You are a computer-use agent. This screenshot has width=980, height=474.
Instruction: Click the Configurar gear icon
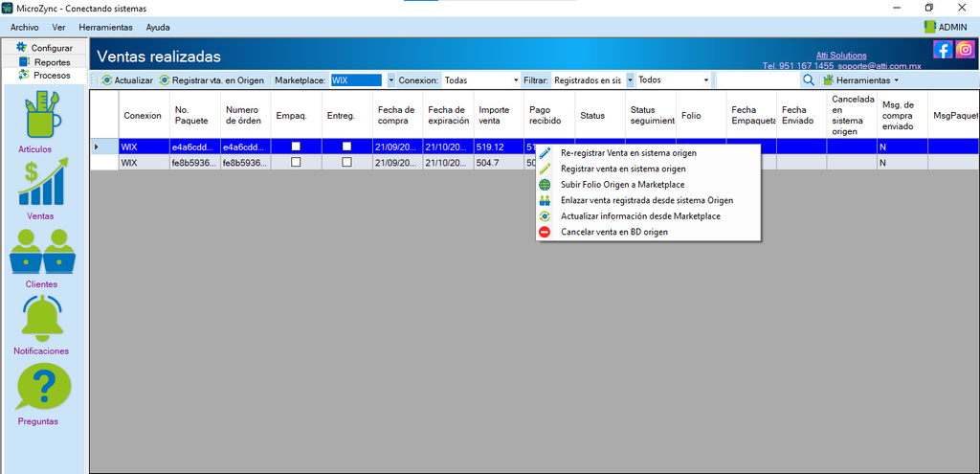pos(22,47)
